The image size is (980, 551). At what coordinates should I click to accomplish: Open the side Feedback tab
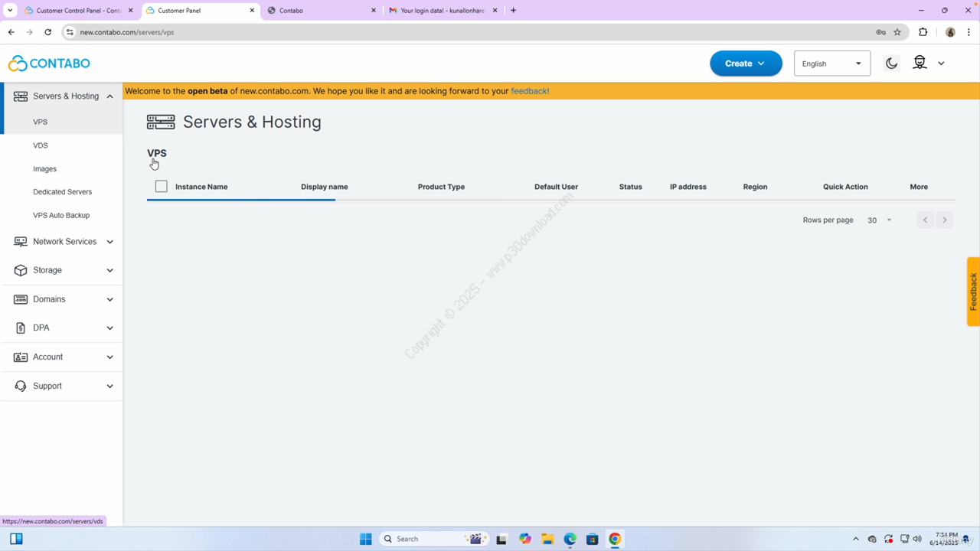(973, 292)
